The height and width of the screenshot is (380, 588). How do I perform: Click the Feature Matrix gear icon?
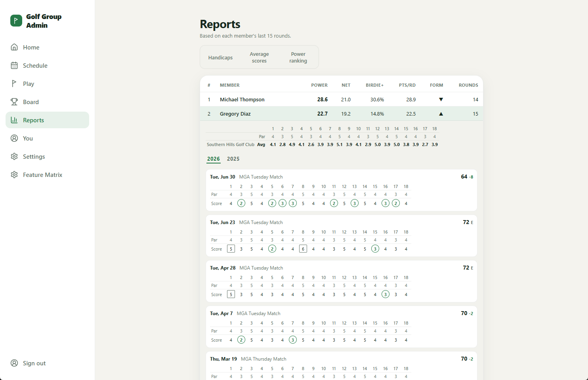coord(14,175)
